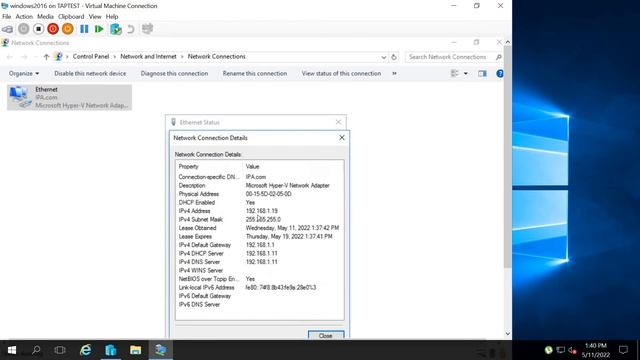Screen dimensions: 640x360
Task: Click the Physical Address row
Action: pos(260,194)
